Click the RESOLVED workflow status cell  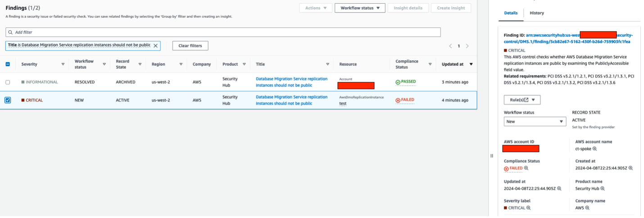[85, 82]
